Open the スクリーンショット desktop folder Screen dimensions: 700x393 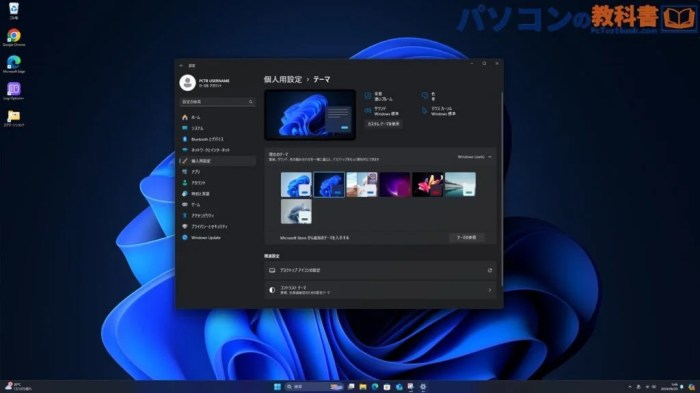tap(14, 118)
